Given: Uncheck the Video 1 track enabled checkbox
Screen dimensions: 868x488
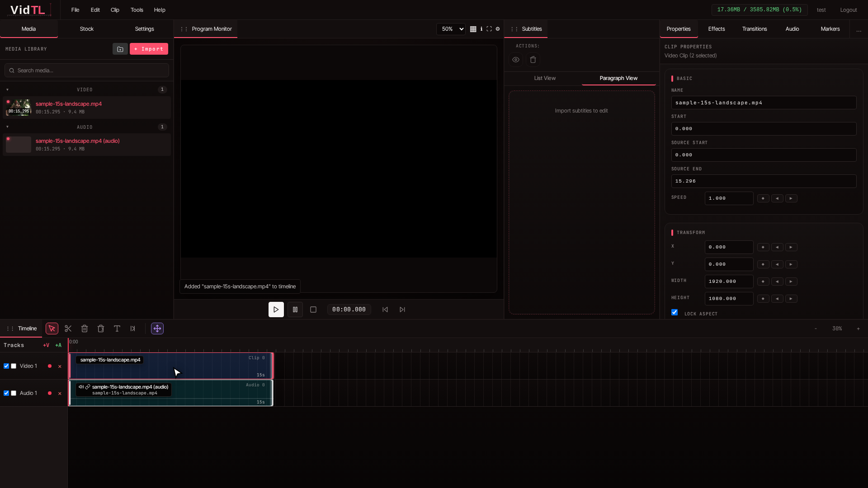Looking at the screenshot, I should pos(6,366).
